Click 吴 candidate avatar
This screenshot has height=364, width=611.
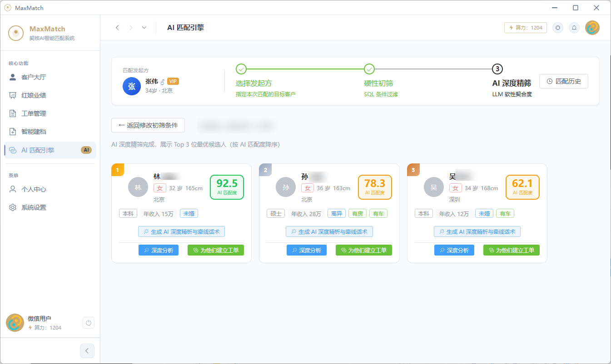click(x=434, y=187)
